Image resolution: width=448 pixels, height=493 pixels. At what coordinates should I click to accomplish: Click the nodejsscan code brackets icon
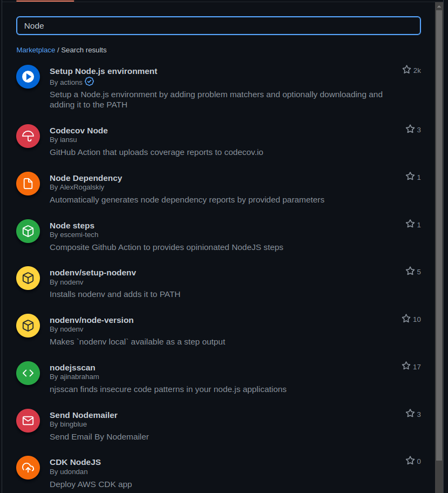[28, 373]
